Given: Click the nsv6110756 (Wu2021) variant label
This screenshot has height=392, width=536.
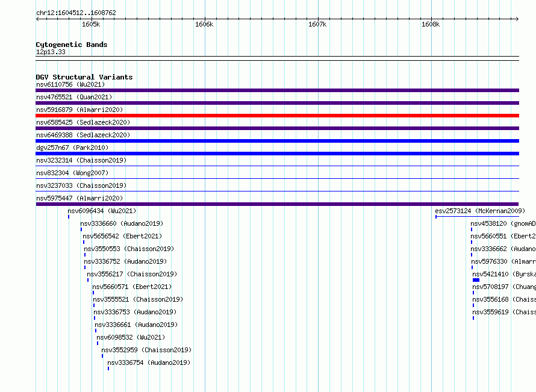Looking at the screenshot, I should 70,84.
